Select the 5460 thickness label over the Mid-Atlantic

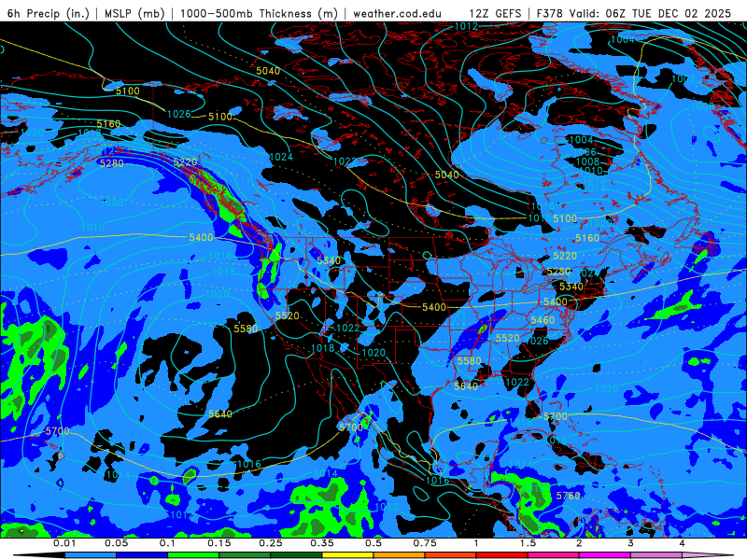tap(543, 320)
